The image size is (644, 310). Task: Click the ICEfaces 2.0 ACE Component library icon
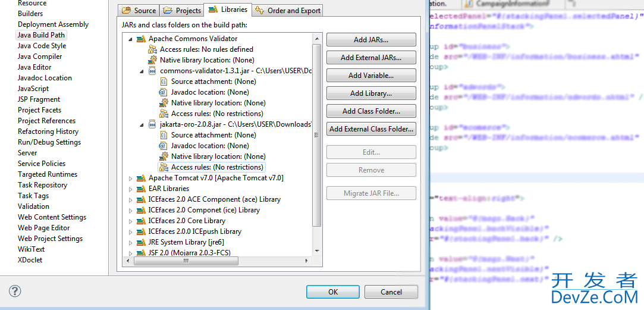pyautogui.click(x=142, y=199)
